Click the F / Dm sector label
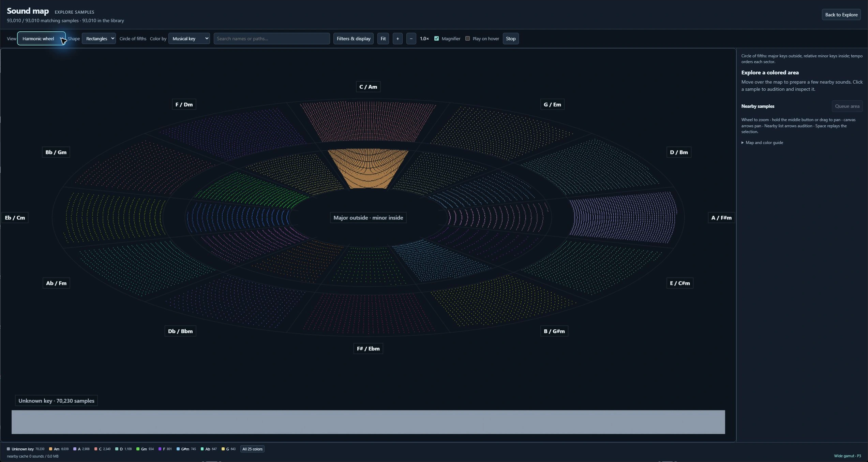The height and width of the screenshot is (462, 868). pyautogui.click(x=184, y=104)
